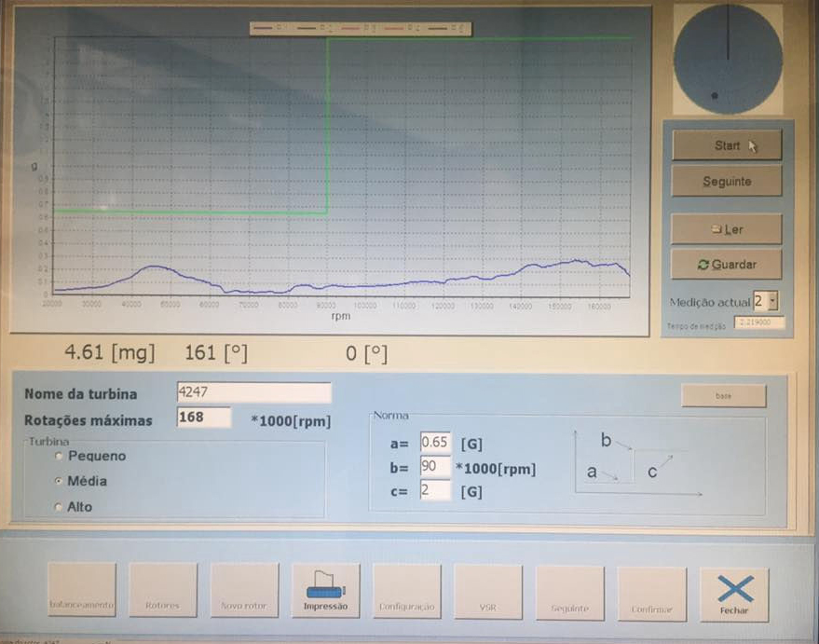Image resolution: width=819 pixels, height=644 pixels.
Task: Save the measurement with Guardar
Action: pos(727,265)
